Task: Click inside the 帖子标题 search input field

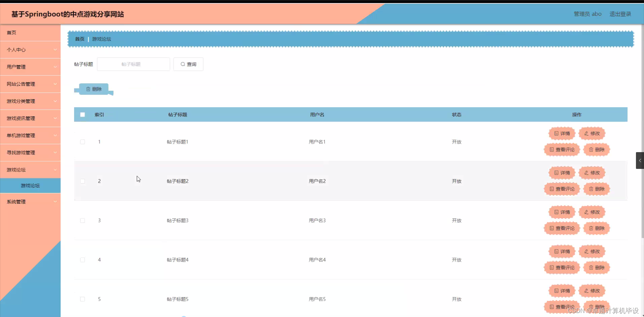Action: pos(133,64)
